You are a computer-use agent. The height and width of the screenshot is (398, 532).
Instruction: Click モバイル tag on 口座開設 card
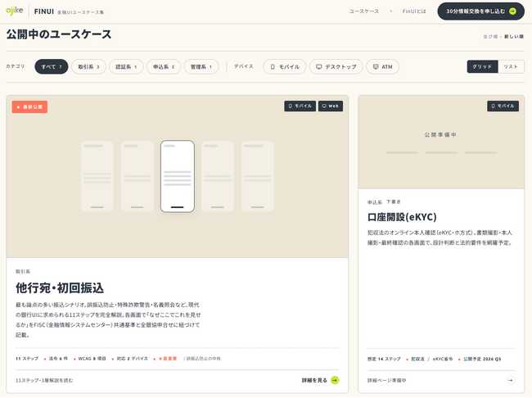click(503, 106)
